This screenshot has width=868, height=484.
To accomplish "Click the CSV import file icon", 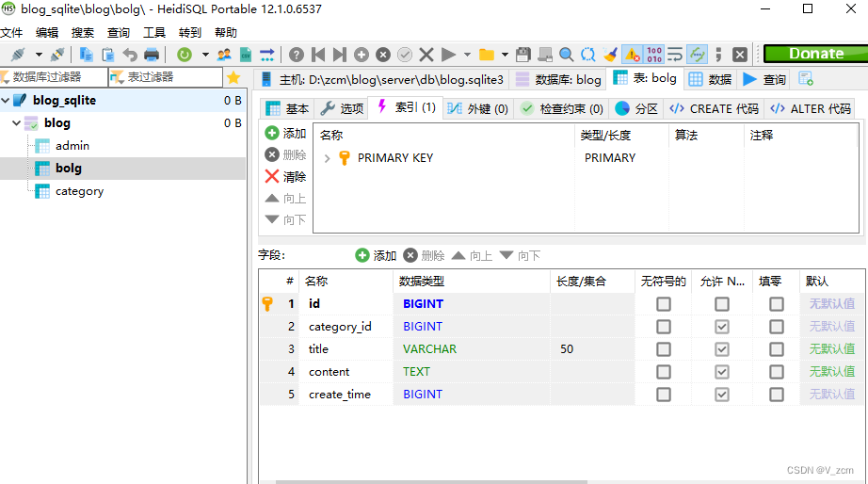I will coord(246,55).
